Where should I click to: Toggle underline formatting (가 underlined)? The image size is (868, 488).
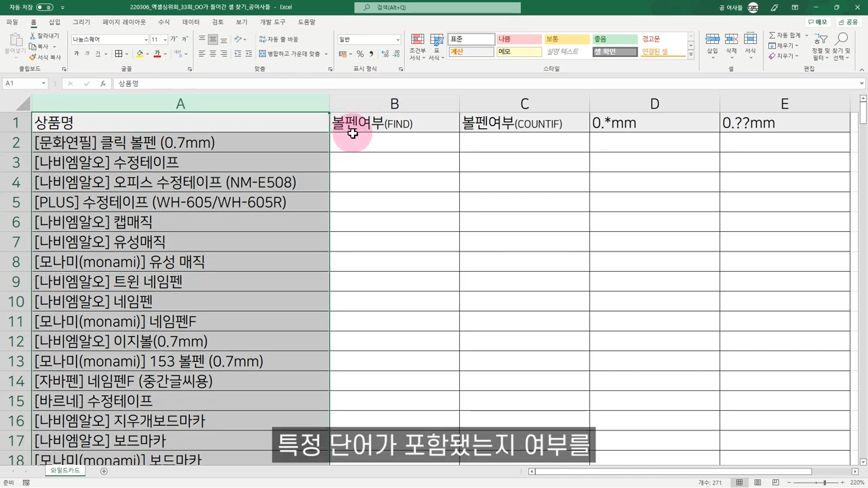click(98, 54)
